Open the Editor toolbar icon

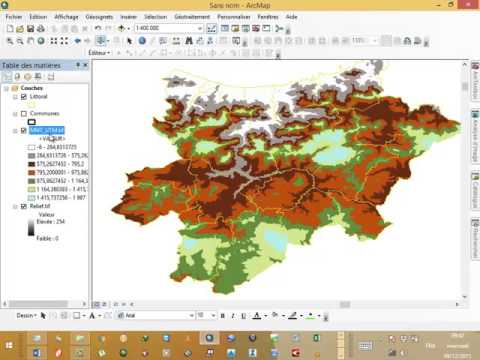212,29
